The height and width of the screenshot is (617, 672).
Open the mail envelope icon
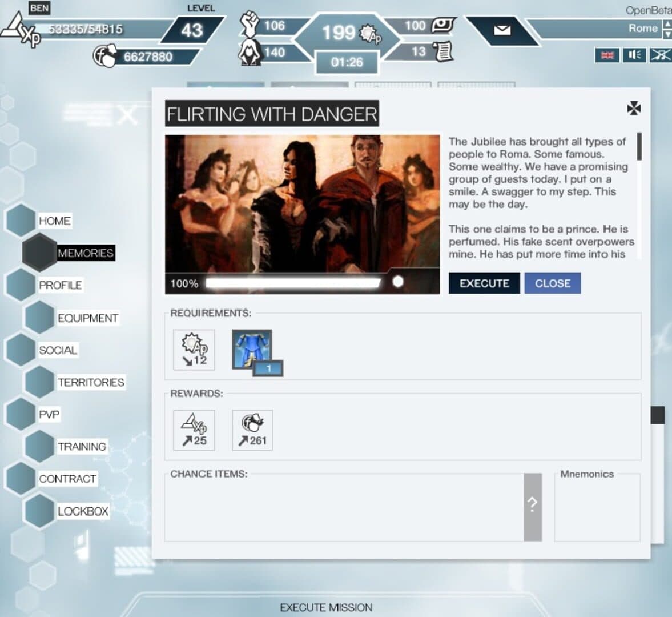(x=502, y=30)
